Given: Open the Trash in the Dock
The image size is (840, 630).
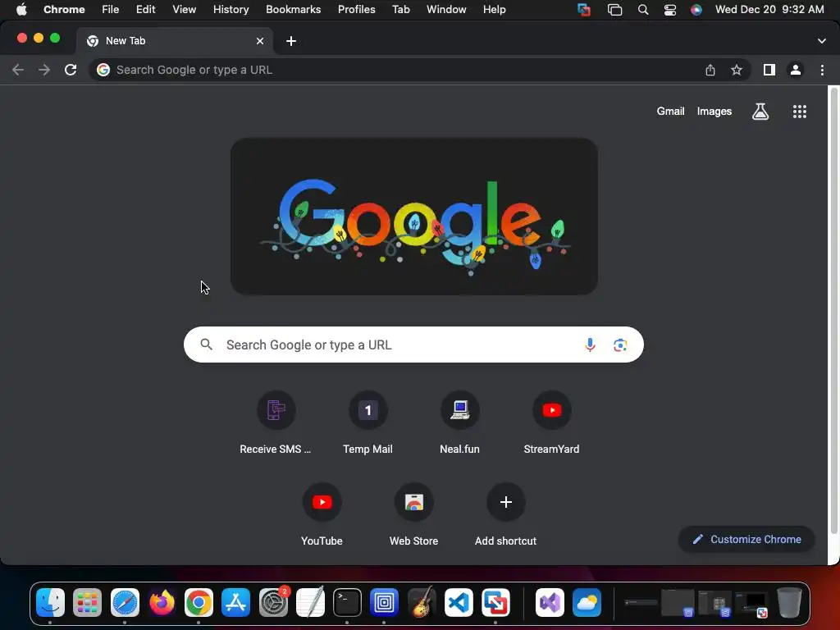Looking at the screenshot, I should pyautogui.click(x=789, y=603).
